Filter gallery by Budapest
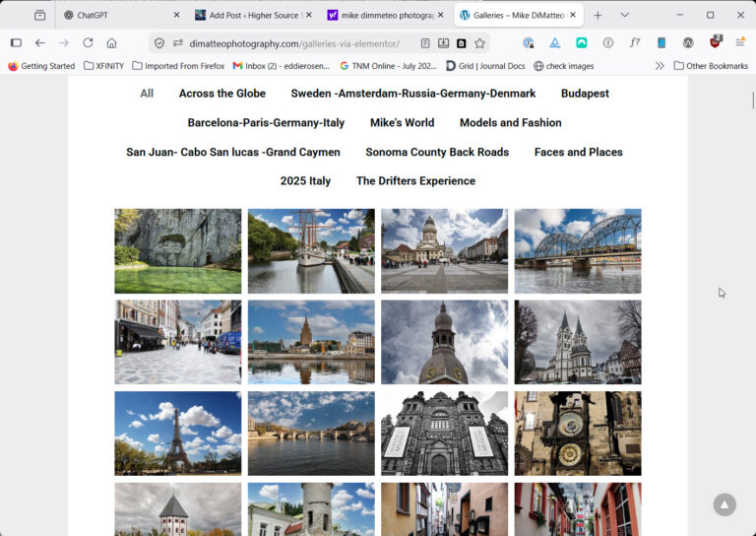The width and height of the screenshot is (756, 536). coord(585,94)
